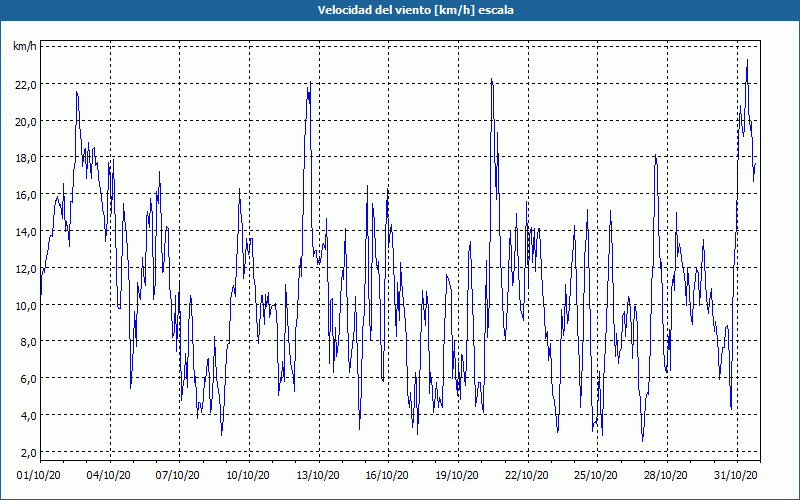The height and width of the screenshot is (500, 800).
Task: Click the '22,0' y-axis label
Action: click(26, 85)
